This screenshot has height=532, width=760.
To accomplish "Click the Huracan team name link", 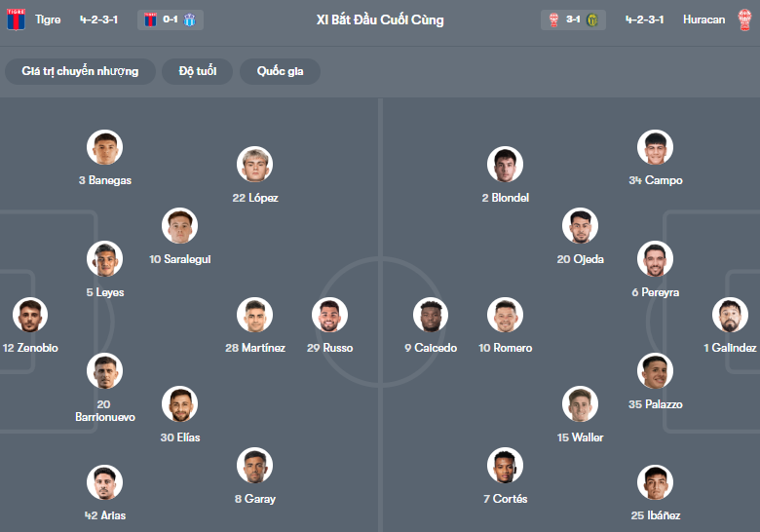I will 703,19.
